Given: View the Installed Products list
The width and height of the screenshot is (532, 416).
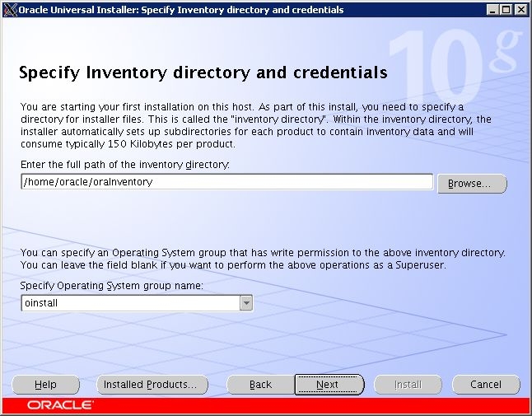Looking at the screenshot, I should pyautogui.click(x=150, y=385).
